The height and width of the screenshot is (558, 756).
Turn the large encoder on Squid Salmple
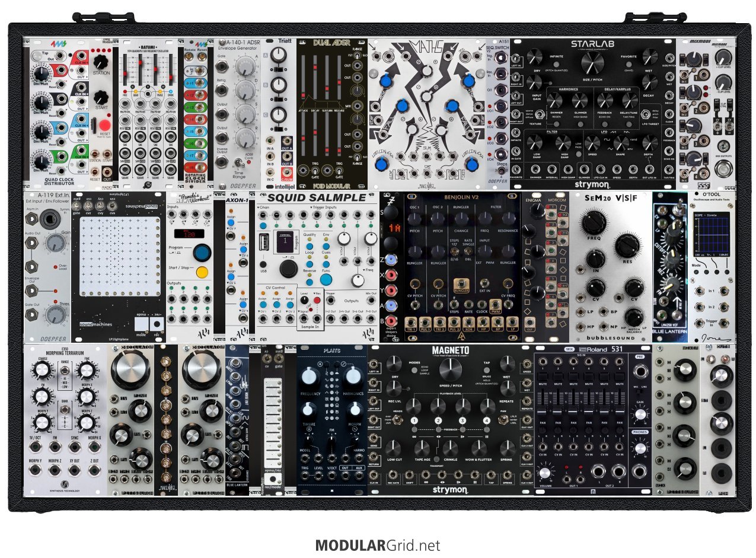pos(289,269)
